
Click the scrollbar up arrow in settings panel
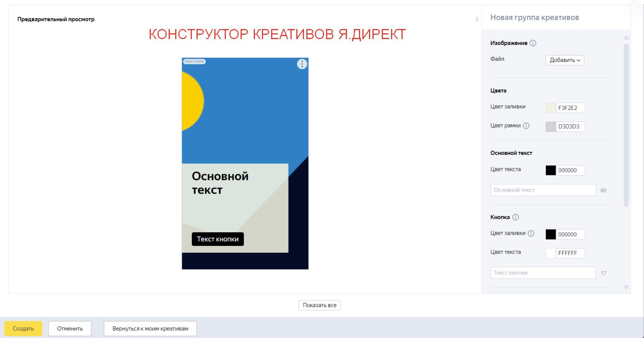[626, 38]
